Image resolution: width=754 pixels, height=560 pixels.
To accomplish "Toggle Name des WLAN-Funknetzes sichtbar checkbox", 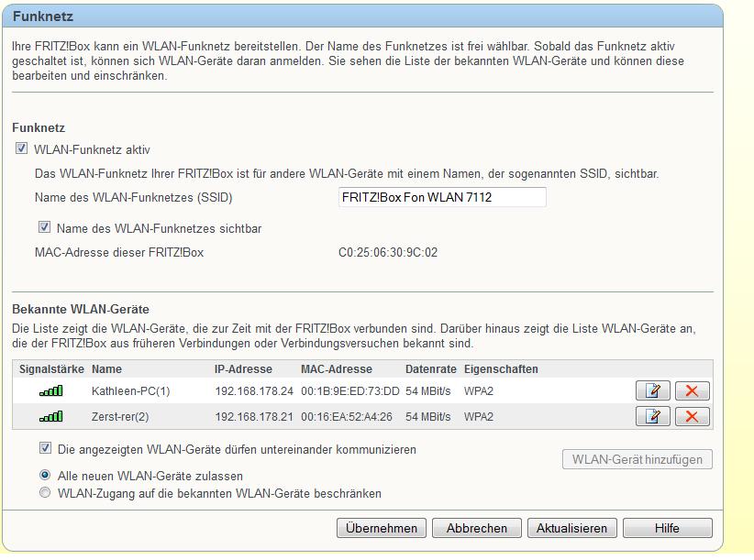I will point(44,227).
